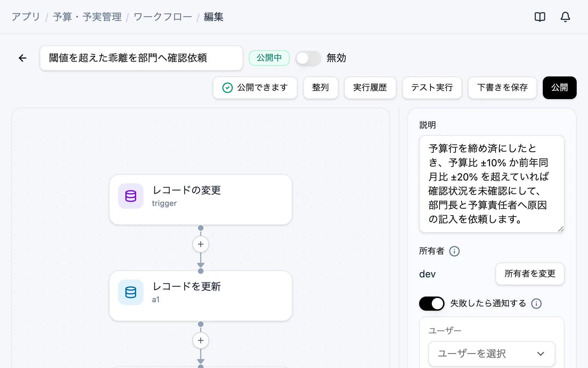Click 整列 button
The height and width of the screenshot is (368, 588).
click(x=321, y=88)
